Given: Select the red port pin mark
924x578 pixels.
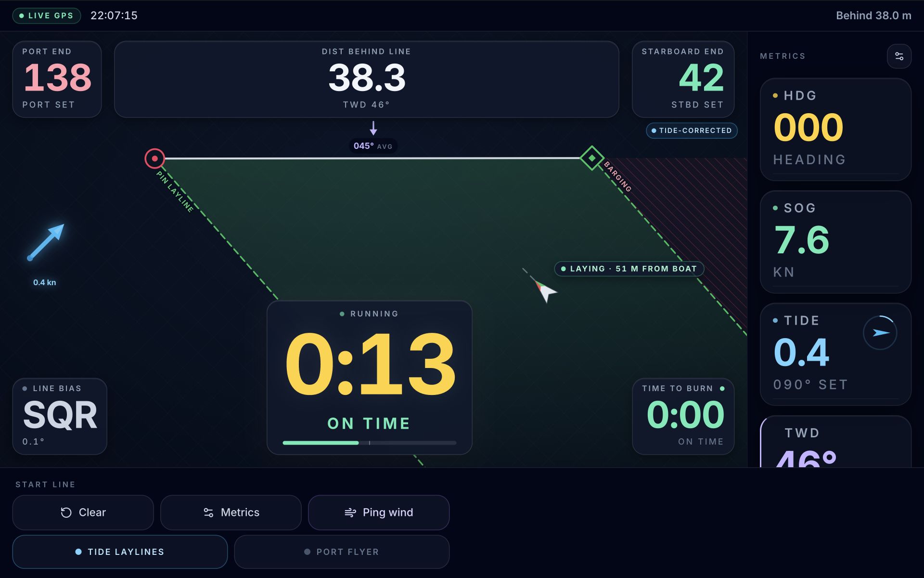Looking at the screenshot, I should [155, 158].
